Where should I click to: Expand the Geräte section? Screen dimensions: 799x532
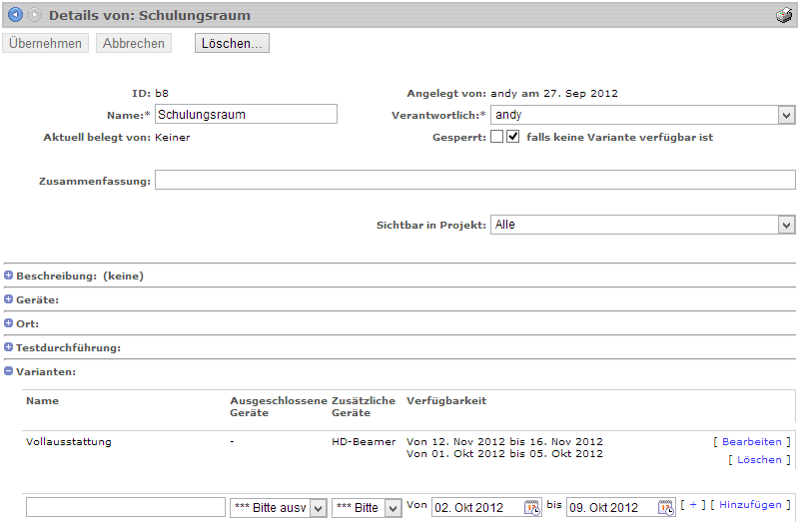9,299
